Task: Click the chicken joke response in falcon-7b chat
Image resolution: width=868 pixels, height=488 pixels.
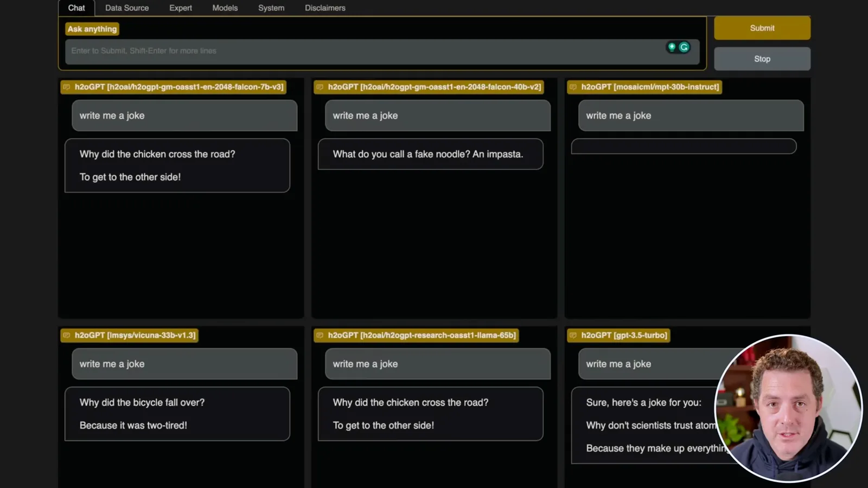Action: tap(177, 165)
